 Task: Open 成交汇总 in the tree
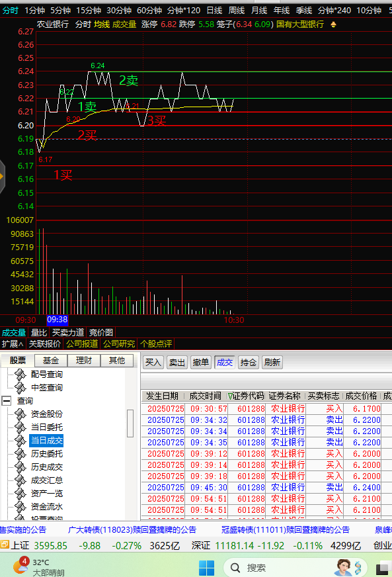click(x=47, y=480)
